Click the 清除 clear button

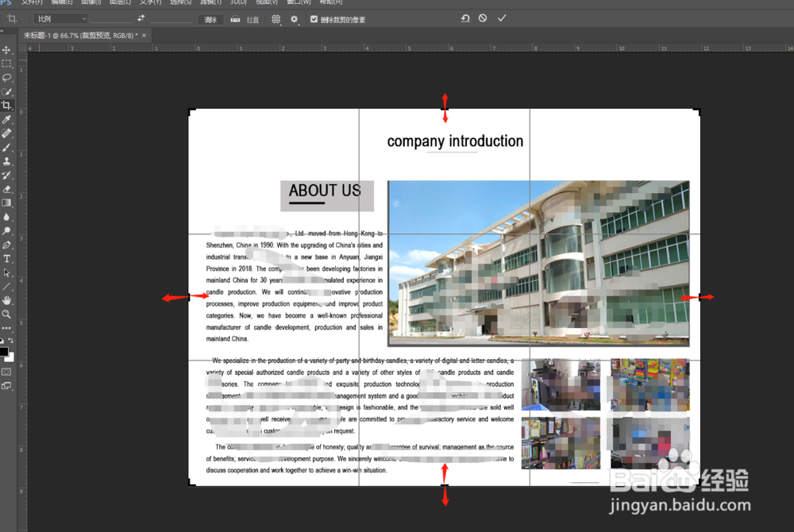coord(210,19)
